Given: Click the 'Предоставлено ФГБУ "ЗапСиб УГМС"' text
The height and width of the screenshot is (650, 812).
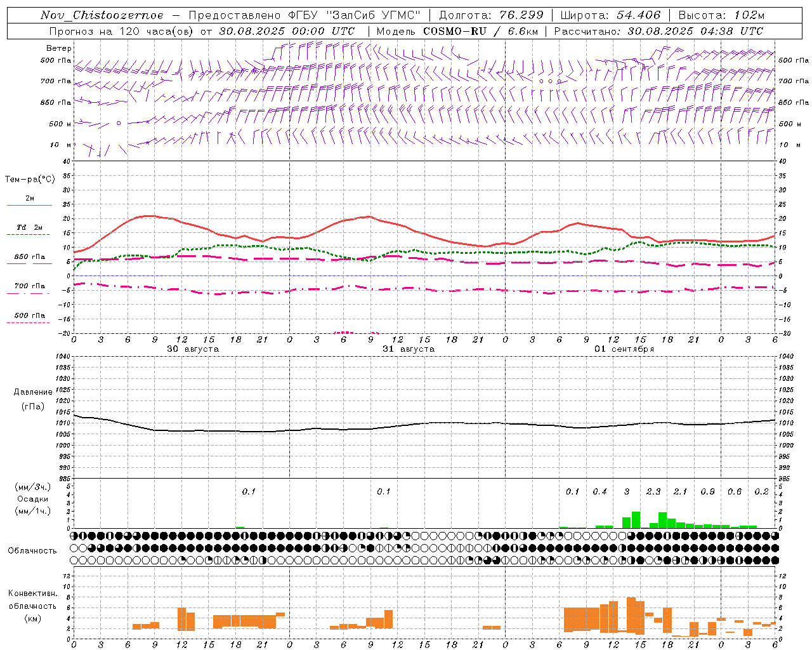Looking at the screenshot, I should [x=304, y=15].
